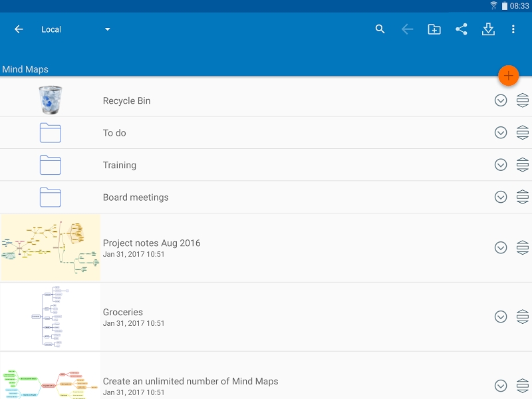Tap the reorder handle beside Groceries
Screen dimensions: 532x399
coord(522,316)
